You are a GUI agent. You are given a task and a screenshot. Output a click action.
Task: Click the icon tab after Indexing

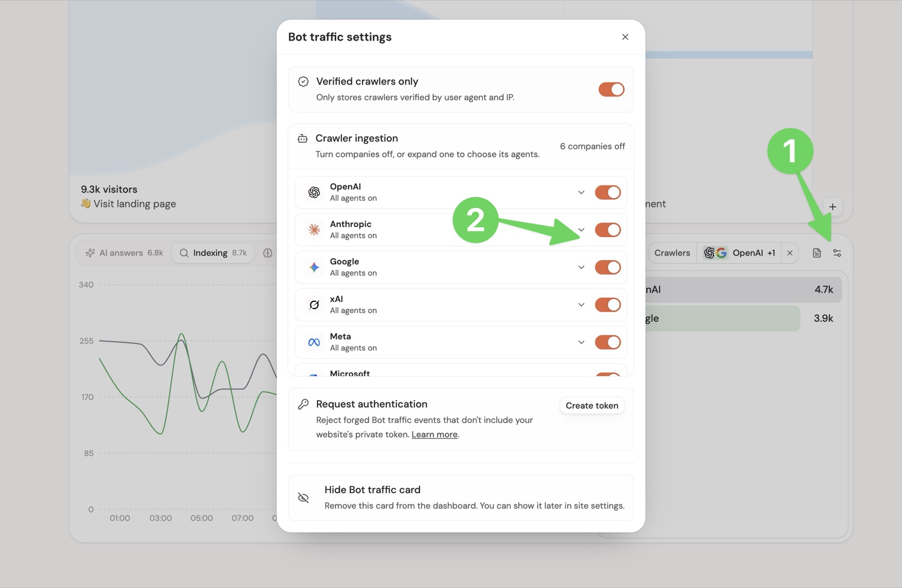pyautogui.click(x=268, y=253)
